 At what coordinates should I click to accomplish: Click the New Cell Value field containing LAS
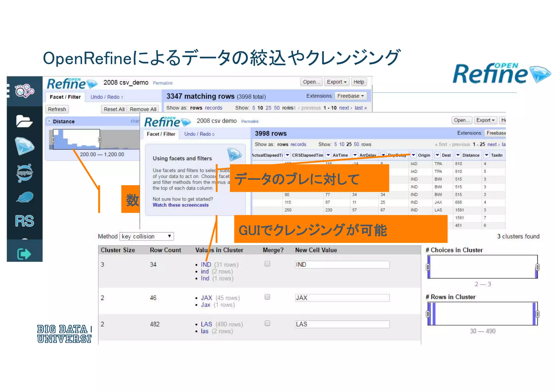click(x=342, y=324)
